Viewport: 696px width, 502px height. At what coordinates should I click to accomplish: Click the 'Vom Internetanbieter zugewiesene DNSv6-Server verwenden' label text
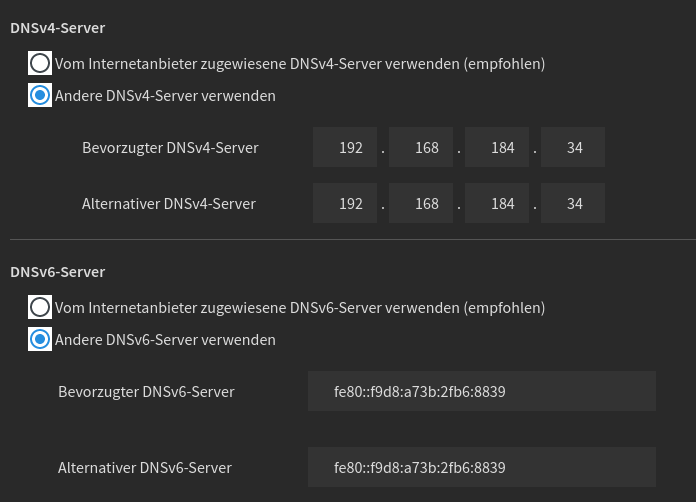257,308
